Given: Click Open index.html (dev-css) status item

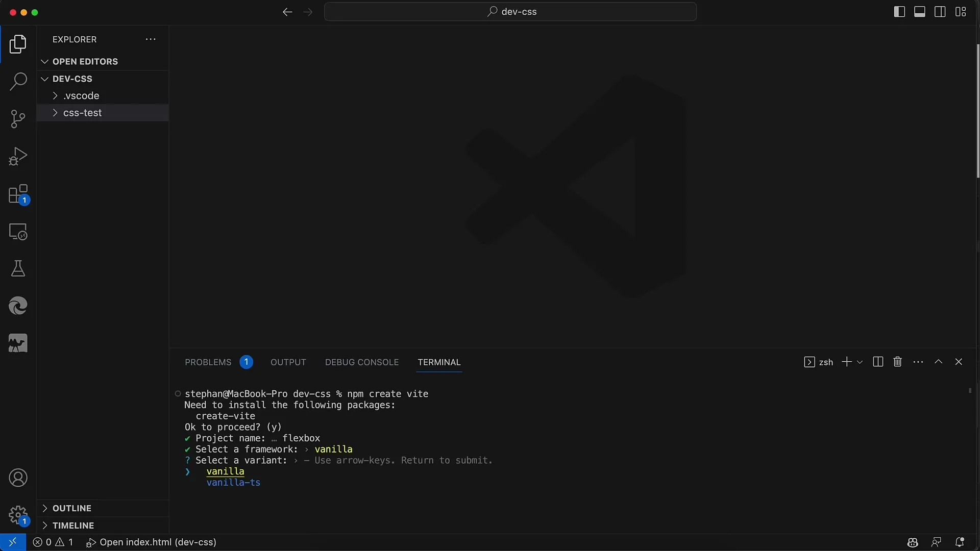Looking at the screenshot, I should click(x=152, y=542).
